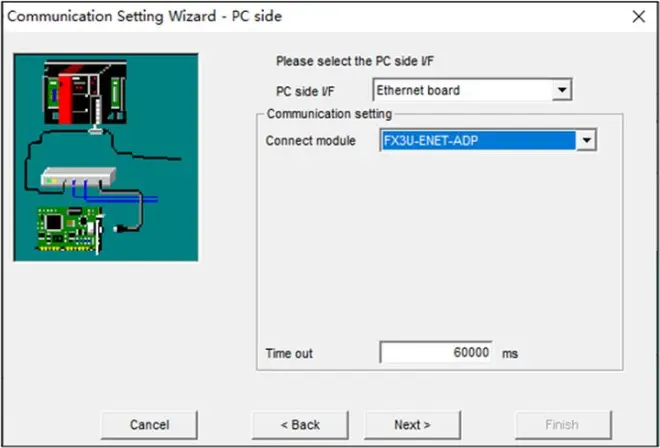Proceed with the Next button
The height and width of the screenshot is (448, 660).
(x=412, y=424)
